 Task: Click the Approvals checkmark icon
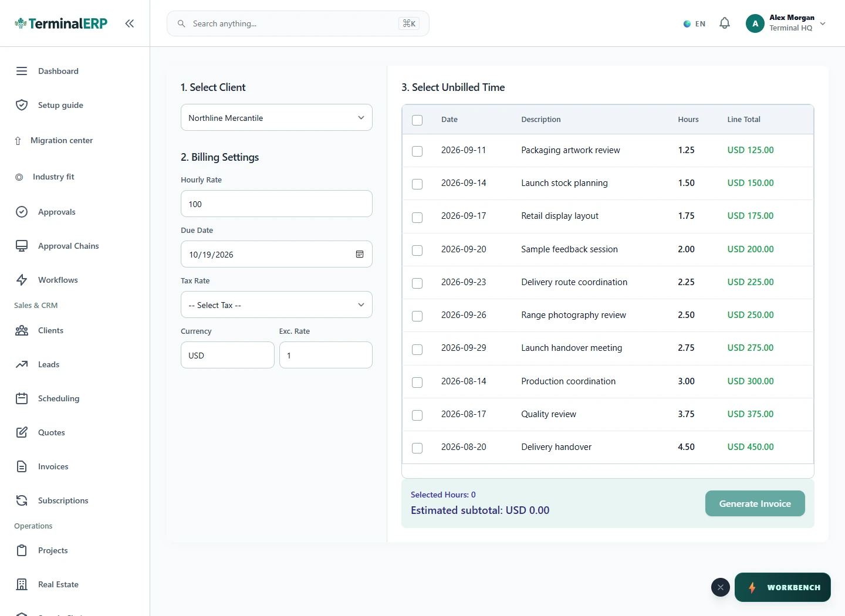[x=22, y=212]
